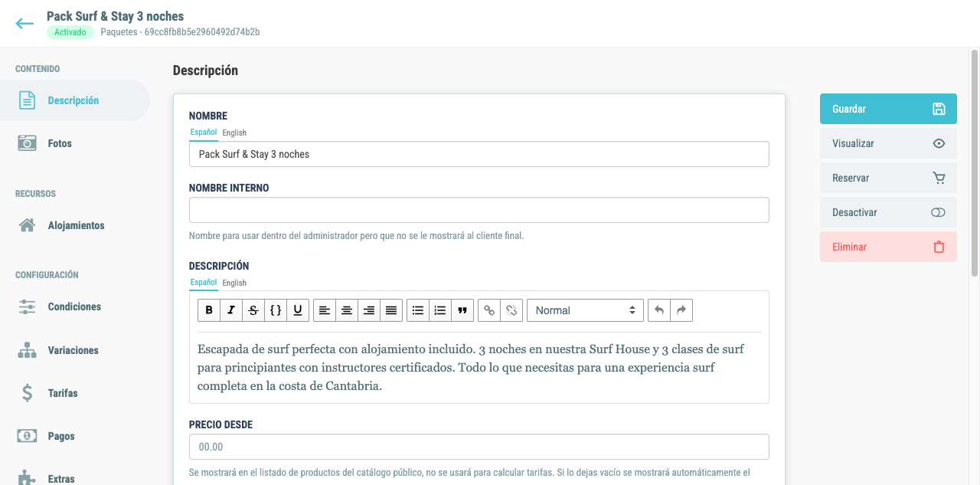Click the Nombre input field
The width and height of the screenshot is (980, 485).
479,154
